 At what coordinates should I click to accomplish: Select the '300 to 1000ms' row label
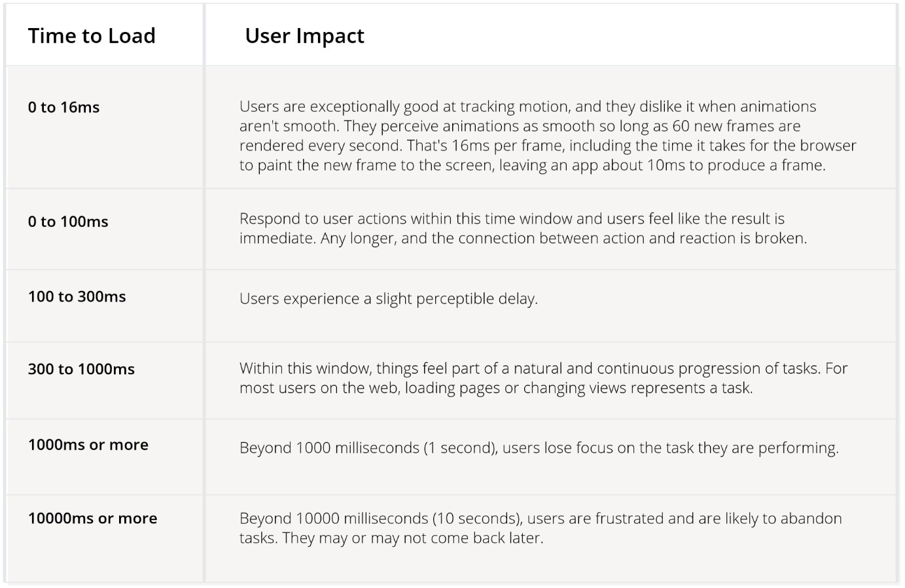[81, 370]
